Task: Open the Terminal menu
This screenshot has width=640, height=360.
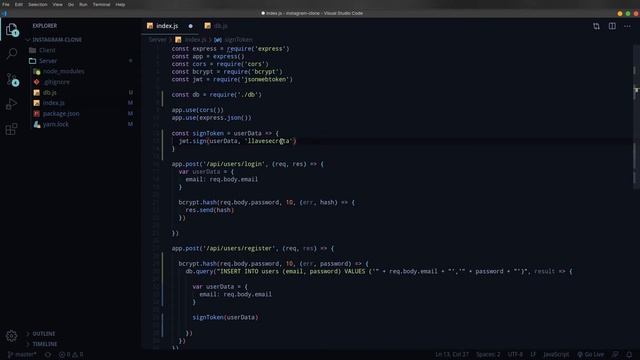Action: click(x=101, y=4)
